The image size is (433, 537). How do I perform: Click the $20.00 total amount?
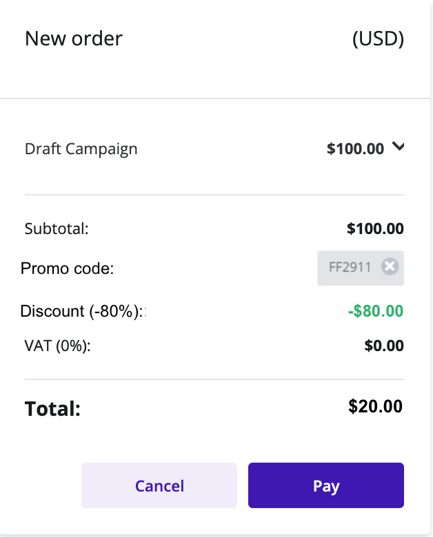tap(375, 407)
